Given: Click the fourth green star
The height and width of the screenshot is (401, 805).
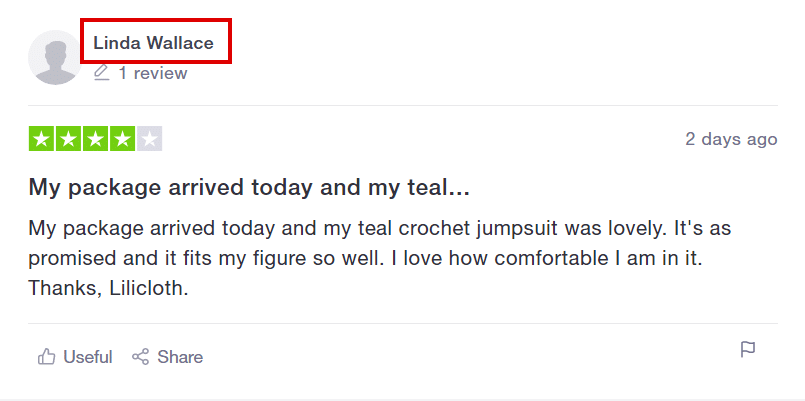Looking at the screenshot, I should coord(122,139).
